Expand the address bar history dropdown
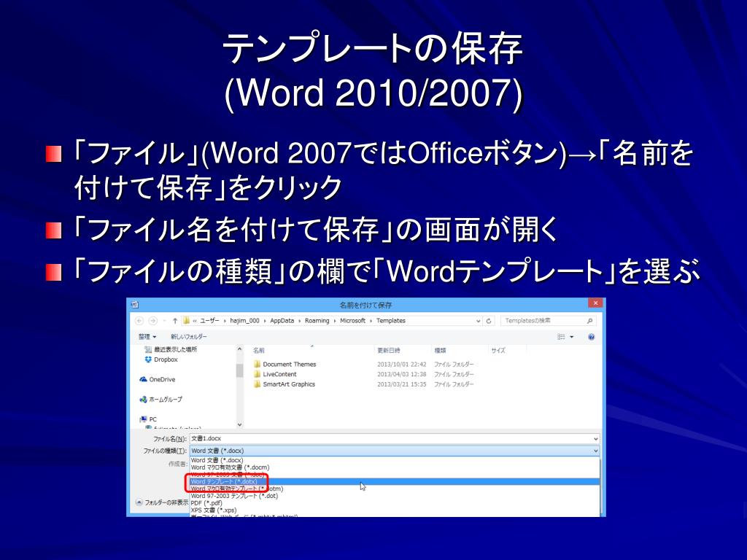Viewport: 747px width, 560px height. pos(479,321)
